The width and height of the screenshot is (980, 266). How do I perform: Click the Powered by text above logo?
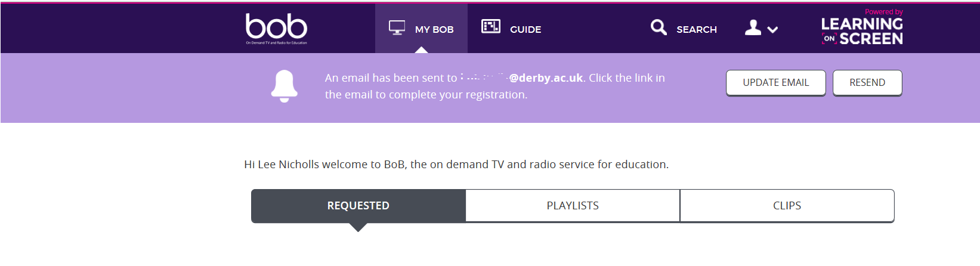[884, 12]
